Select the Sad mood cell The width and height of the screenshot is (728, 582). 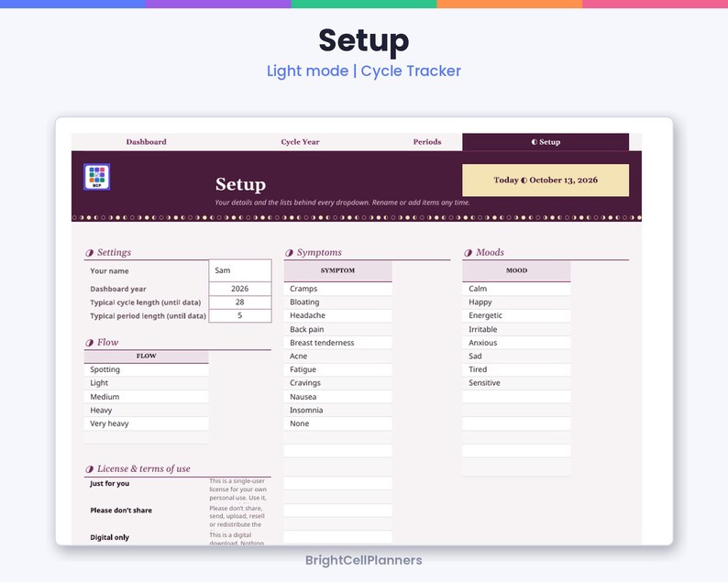point(516,357)
